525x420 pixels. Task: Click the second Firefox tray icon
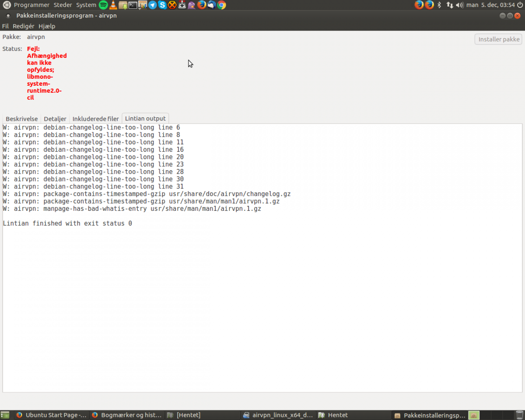[429, 5]
